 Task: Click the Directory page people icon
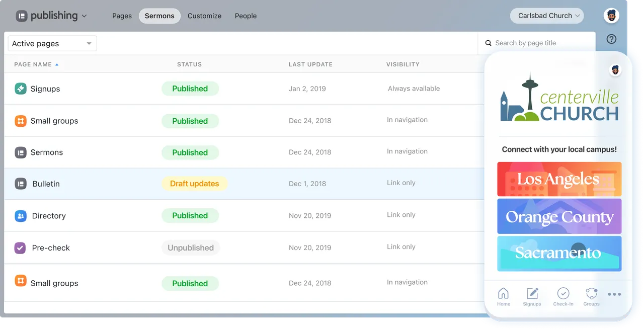coord(20,216)
